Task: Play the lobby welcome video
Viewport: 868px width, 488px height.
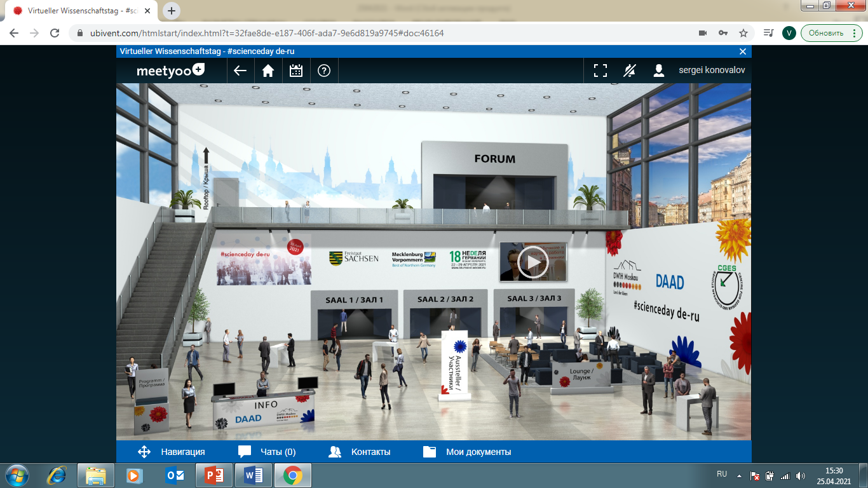Action: coord(532,262)
